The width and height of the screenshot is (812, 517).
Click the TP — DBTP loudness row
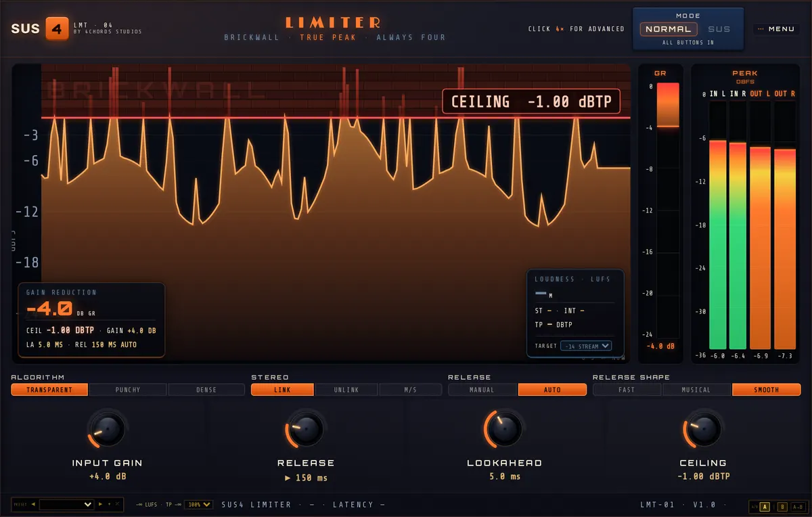pos(554,325)
